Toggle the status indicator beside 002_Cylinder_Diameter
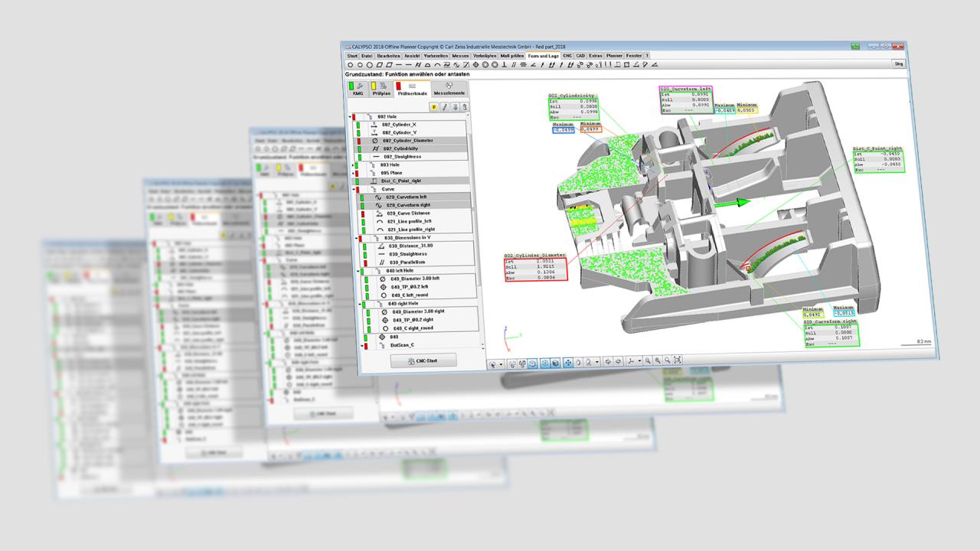The width and height of the screenshot is (980, 551). click(358, 141)
